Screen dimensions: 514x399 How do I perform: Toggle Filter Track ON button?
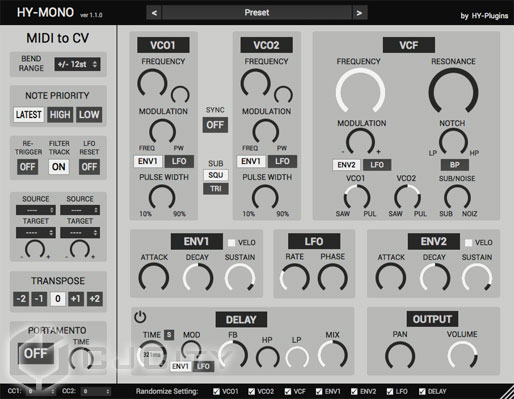pyautogui.click(x=59, y=167)
